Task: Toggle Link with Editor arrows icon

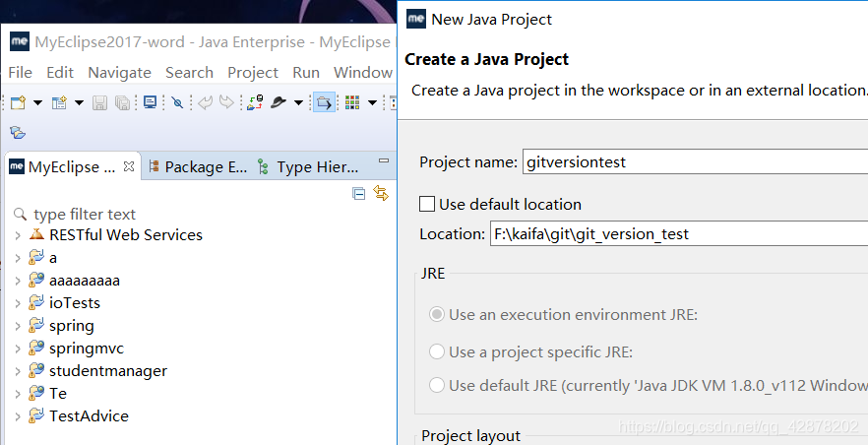Action: click(381, 193)
